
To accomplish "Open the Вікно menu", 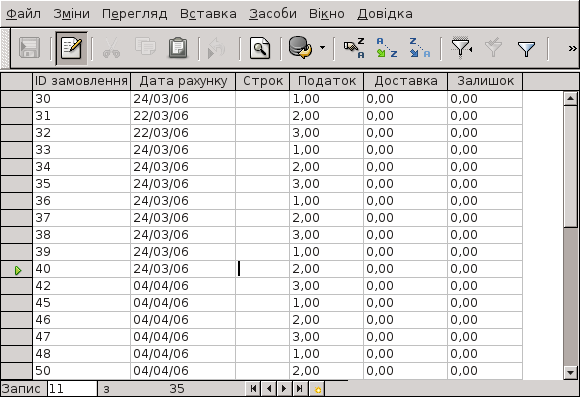I will click(x=327, y=14).
